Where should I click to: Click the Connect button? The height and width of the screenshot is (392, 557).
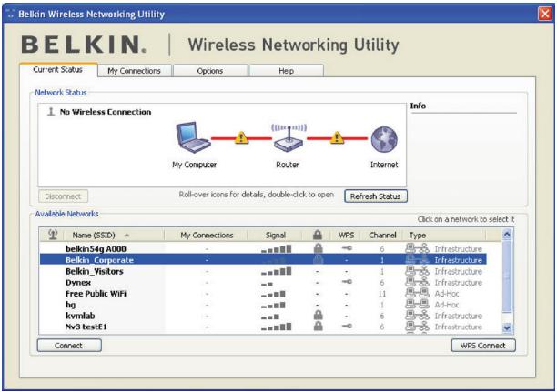coord(69,345)
